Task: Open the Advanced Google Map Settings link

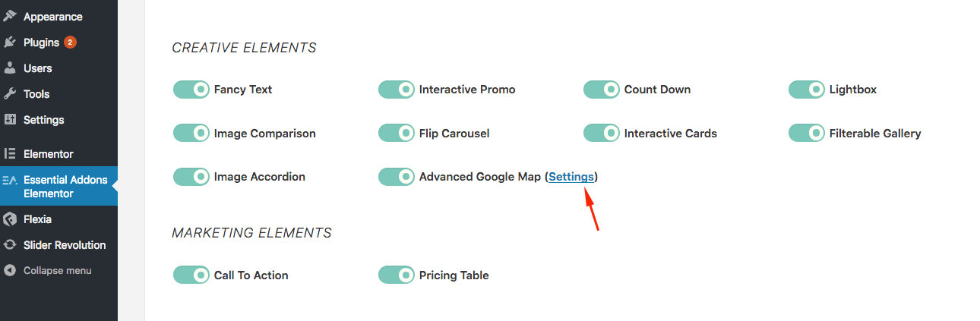Action: [571, 177]
